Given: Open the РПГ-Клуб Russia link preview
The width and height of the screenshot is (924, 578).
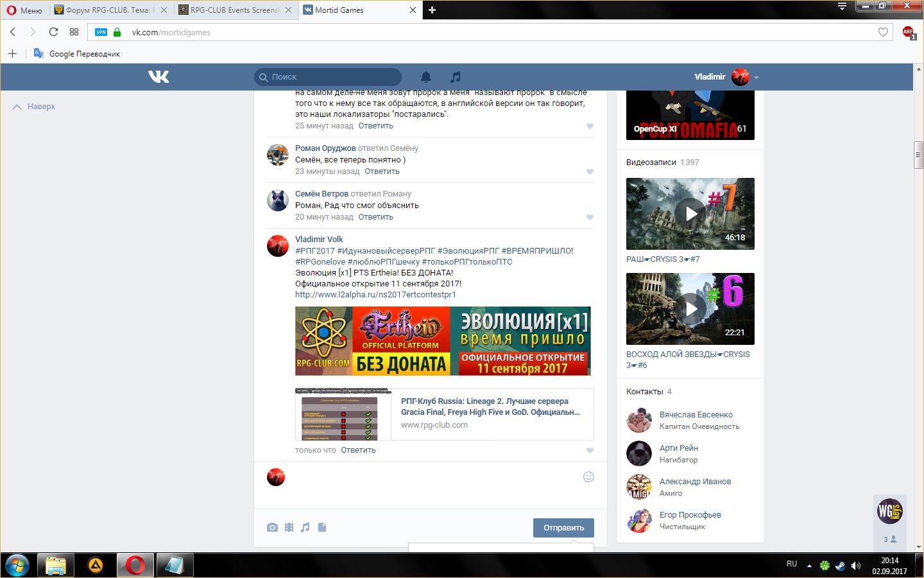Looking at the screenshot, I should tap(444, 414).
